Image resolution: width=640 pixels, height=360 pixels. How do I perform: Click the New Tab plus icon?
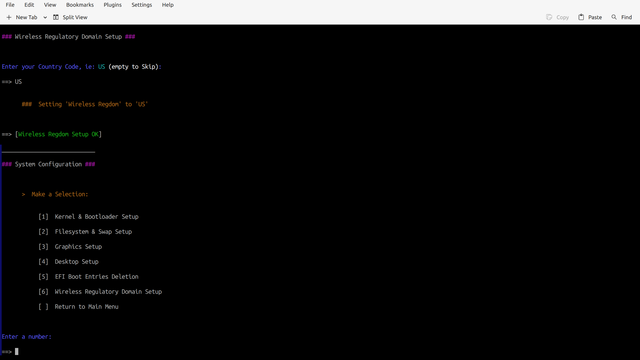pyautogui.click(x=9, y=17)
